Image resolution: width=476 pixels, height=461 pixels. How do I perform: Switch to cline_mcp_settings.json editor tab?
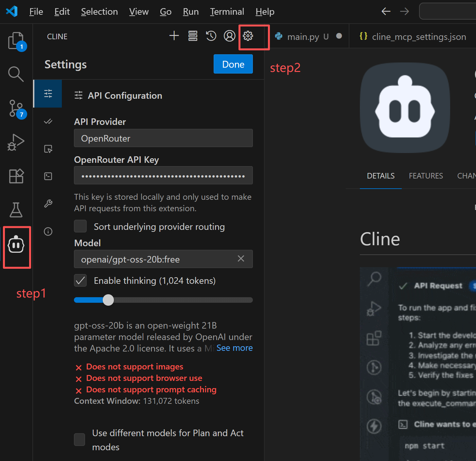pyautogui.click(x=413, y=36)
